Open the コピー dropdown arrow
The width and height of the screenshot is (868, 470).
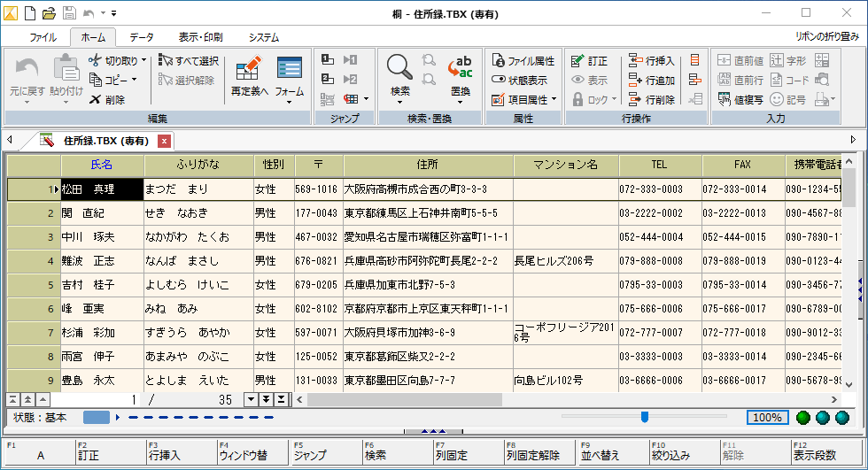[134, 81]
